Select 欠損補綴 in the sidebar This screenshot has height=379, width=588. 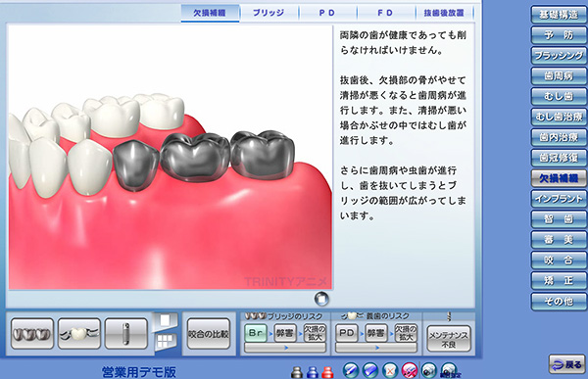click(x=559, y=178)
